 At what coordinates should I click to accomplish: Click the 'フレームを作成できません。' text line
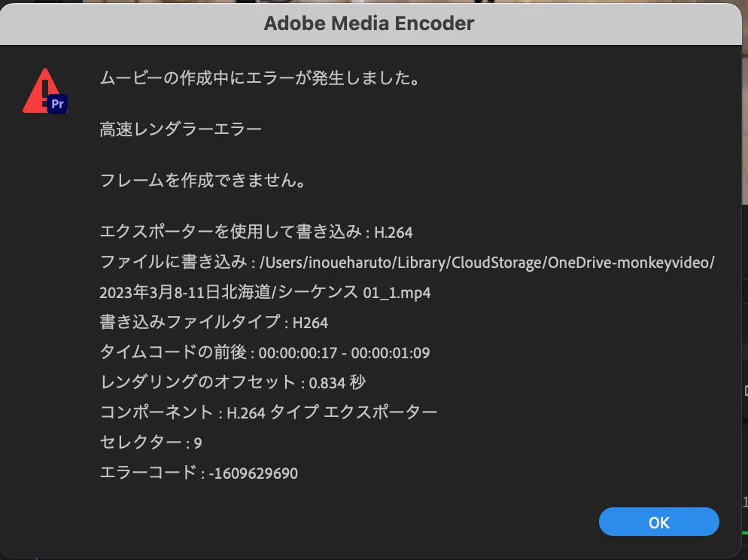point(204,181)
